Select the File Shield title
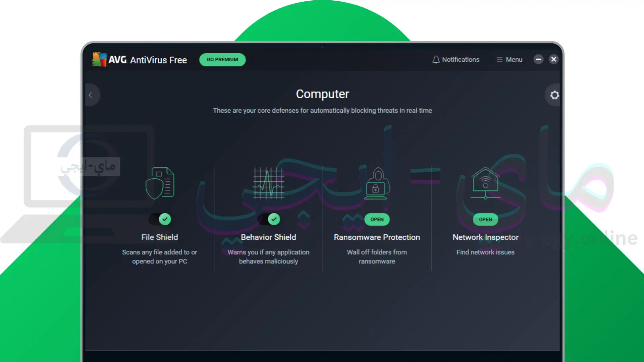Image resolution: width=644 pixels, height=362 pixels. click(x=160, y=237)
